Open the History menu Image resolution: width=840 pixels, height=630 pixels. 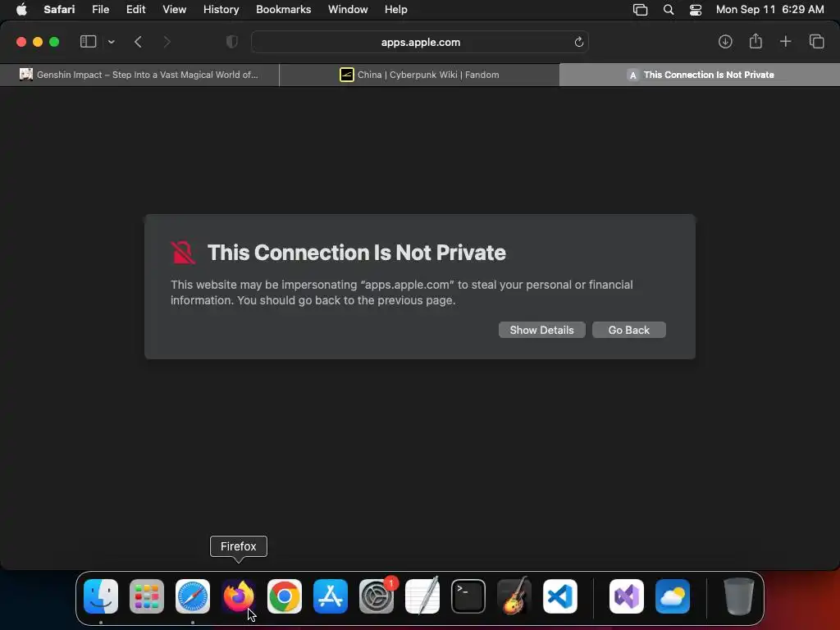tap(221, 10)
